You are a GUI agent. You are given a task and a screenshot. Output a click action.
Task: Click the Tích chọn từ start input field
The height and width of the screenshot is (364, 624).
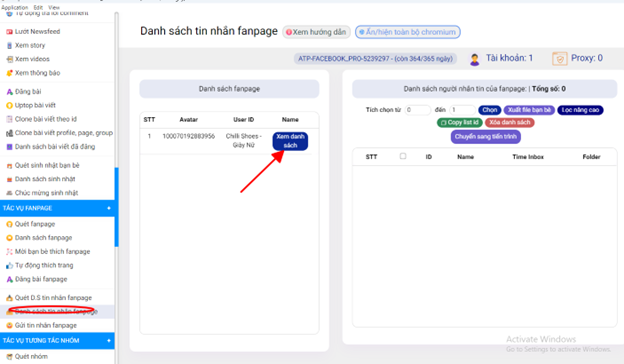(417, 110)
